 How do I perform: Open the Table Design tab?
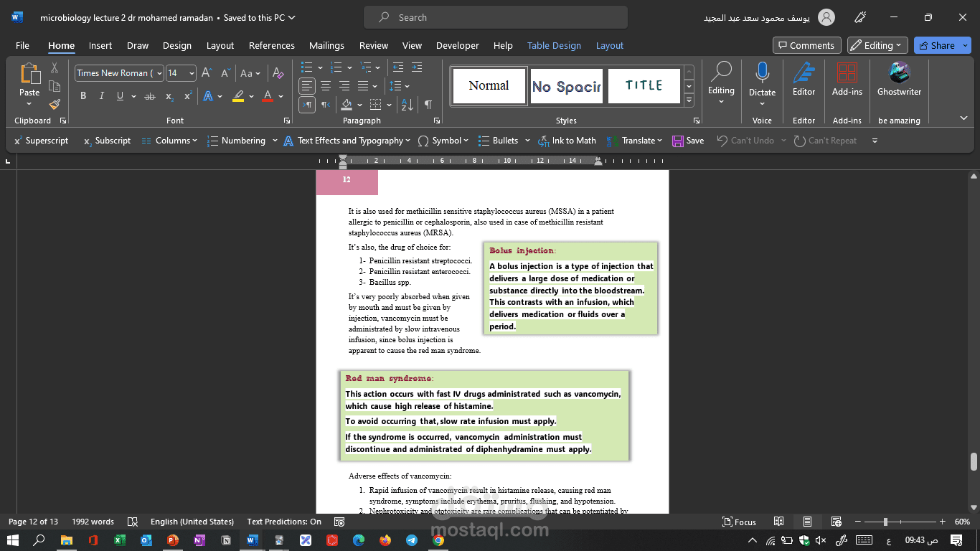point(554,45)
